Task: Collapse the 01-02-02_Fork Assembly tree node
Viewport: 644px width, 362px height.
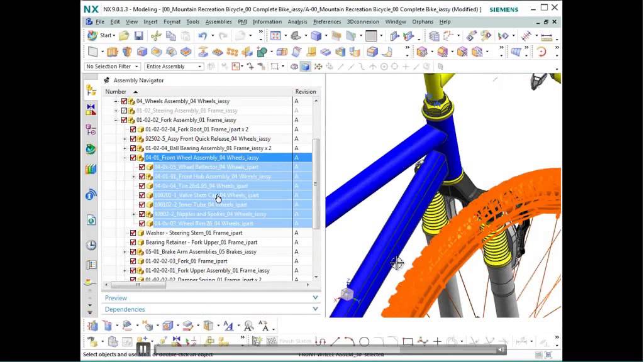Action: (116, 120)
